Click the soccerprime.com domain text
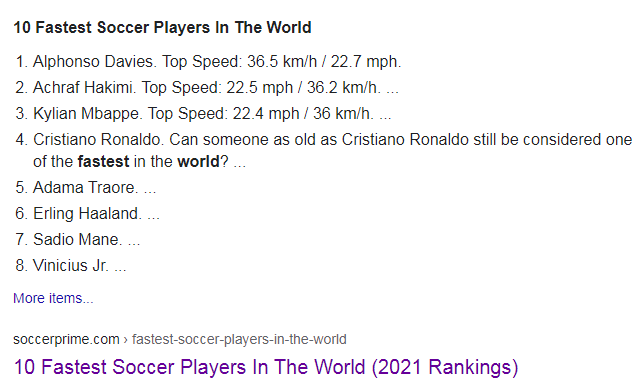The height and width of the screenshot is (392, 639). pos(66,339)
